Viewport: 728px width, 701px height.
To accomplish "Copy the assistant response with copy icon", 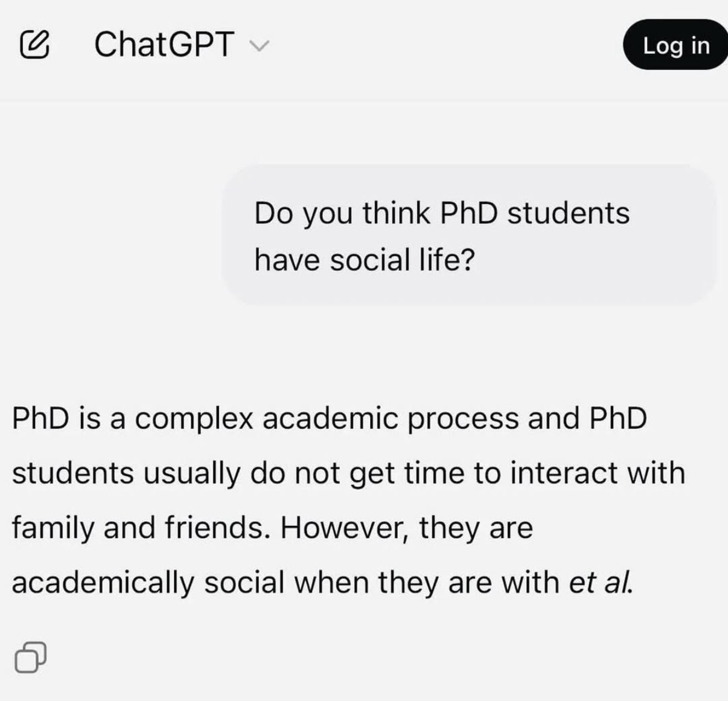I will point(30,657).
